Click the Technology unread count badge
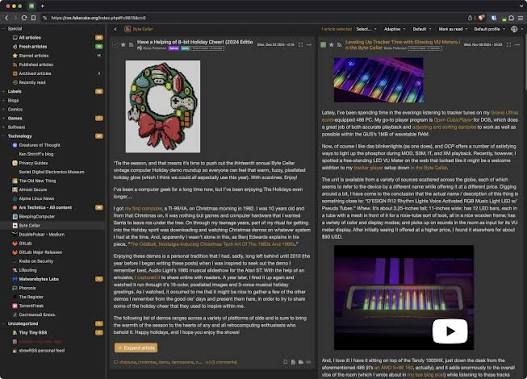Viewport: 527px width, 379px height. (99, 136)
